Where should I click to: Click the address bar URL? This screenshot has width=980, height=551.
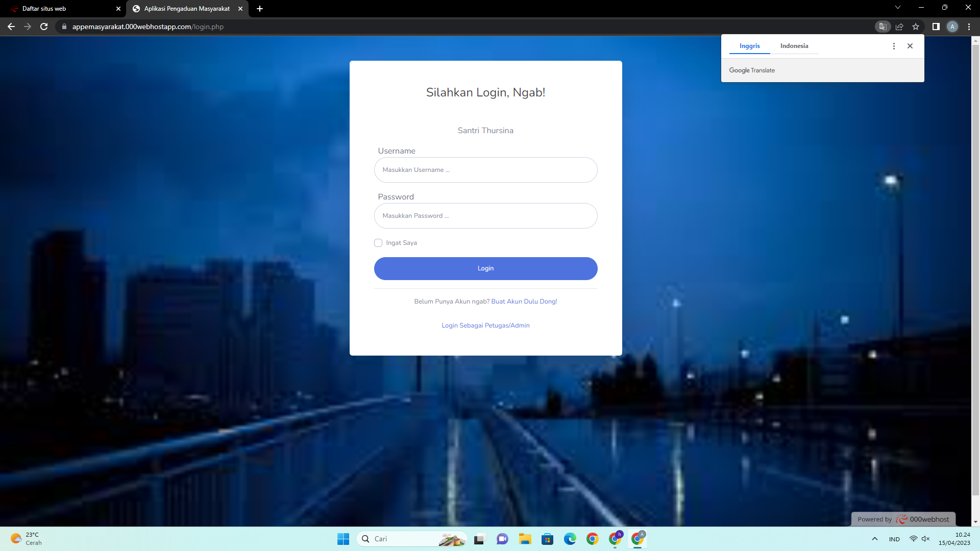pos(148,27)
